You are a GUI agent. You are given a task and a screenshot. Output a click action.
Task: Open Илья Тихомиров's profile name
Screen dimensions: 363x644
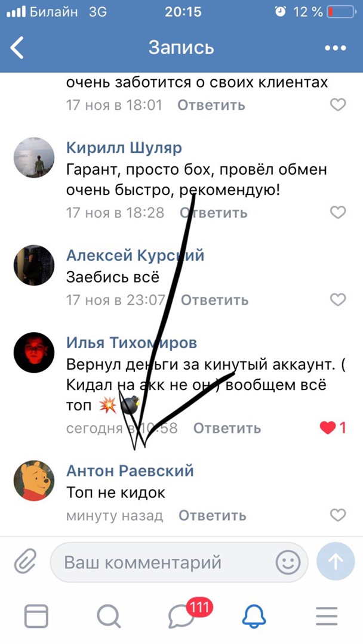pos(131,343)
